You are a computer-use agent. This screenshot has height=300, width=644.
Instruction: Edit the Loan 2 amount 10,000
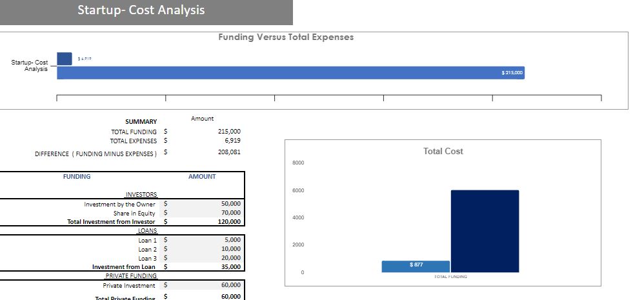click(x=231, y=248)
